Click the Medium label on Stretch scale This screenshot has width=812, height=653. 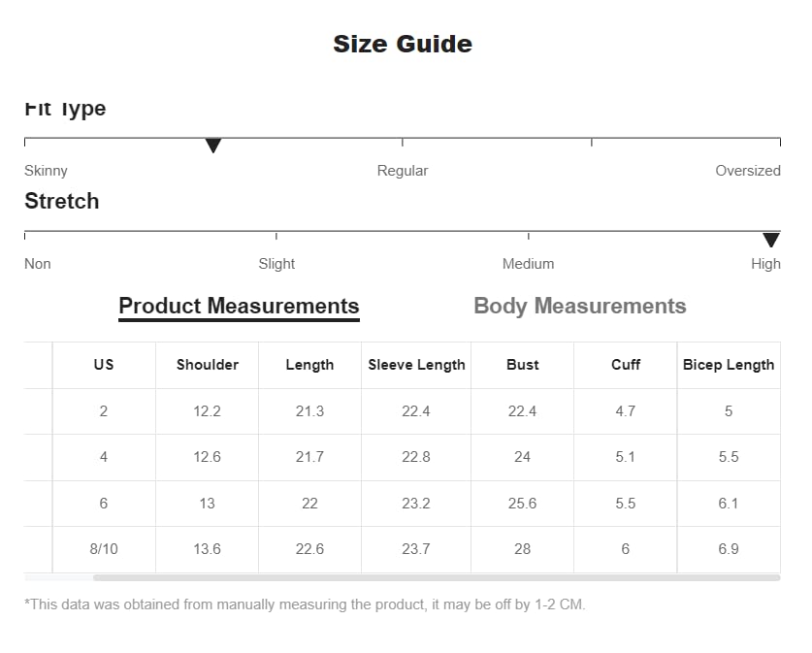pyautogui.click(x=528, y=264)
